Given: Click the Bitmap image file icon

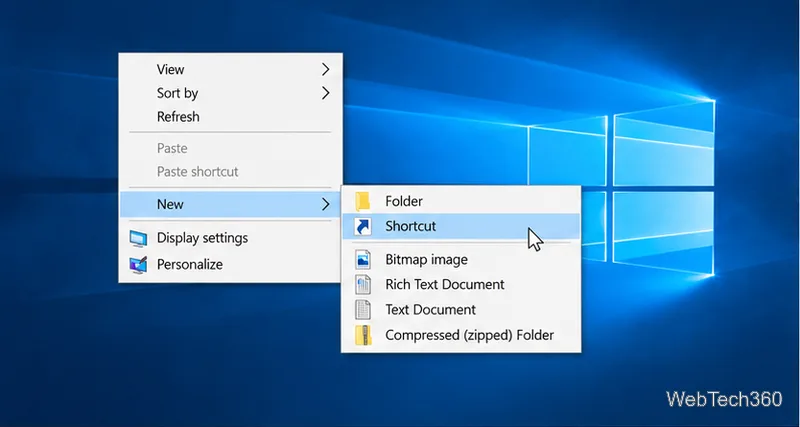Looking at the screenshot, I should (363, 259).
